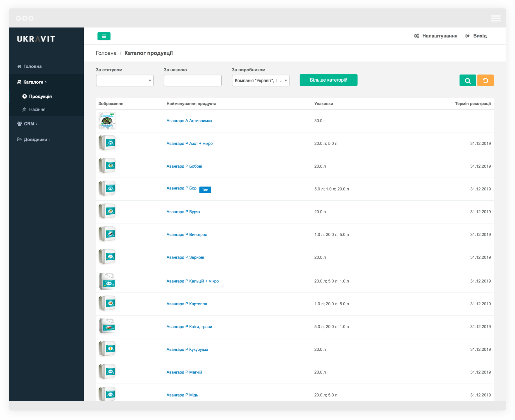Open Налаштування settings
Image resolution: width=515 pixels, height=420 pixels.
[x=440, y=36]
